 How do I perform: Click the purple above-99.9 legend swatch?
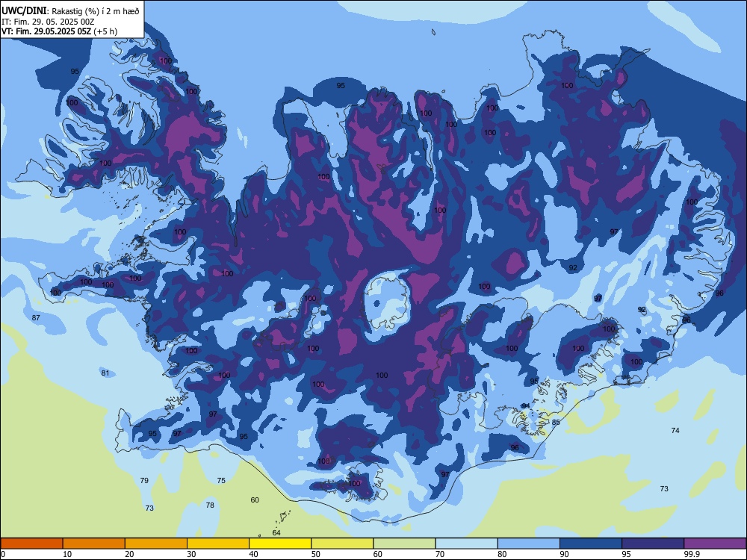[x=715, y=544]
